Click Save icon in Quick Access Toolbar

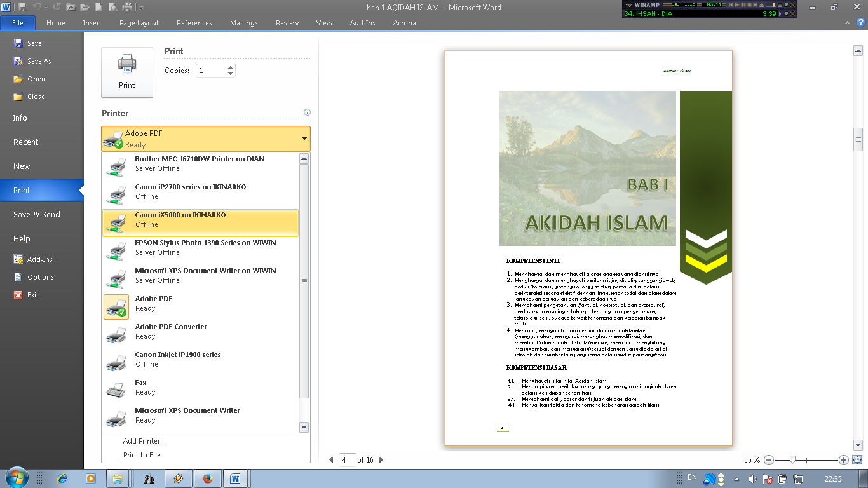pyautogui.click(x=22, y=8)
